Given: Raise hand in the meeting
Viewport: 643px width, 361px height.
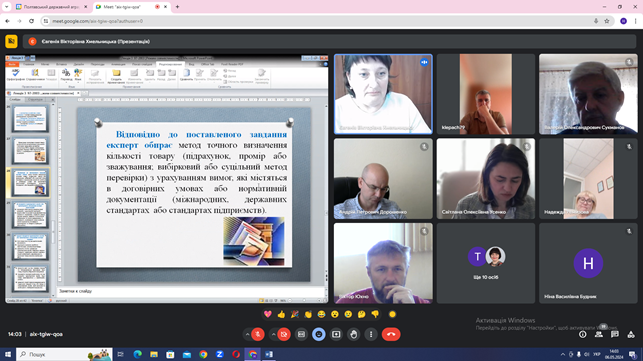Looking at the screenshot, I should (353, 334).
